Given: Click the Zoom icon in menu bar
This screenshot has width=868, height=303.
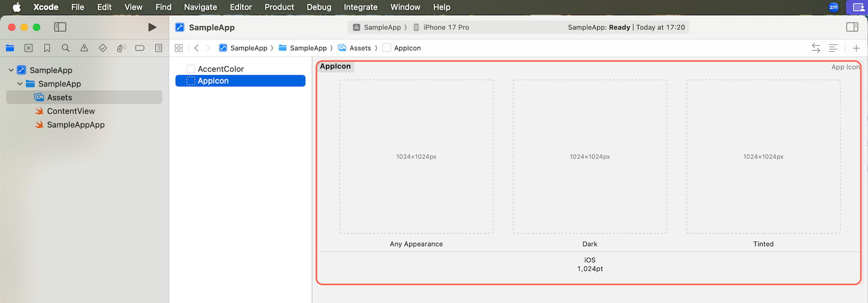Looking at the screenshot, I should (834, 7).
